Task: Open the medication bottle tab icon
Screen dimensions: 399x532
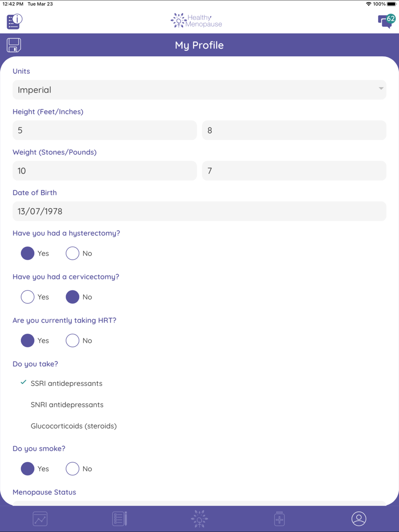Action: [x=279, y=519]
